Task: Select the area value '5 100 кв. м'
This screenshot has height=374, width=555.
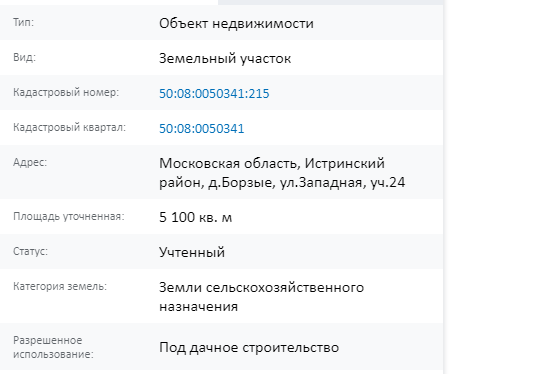Action: [195, 217]
